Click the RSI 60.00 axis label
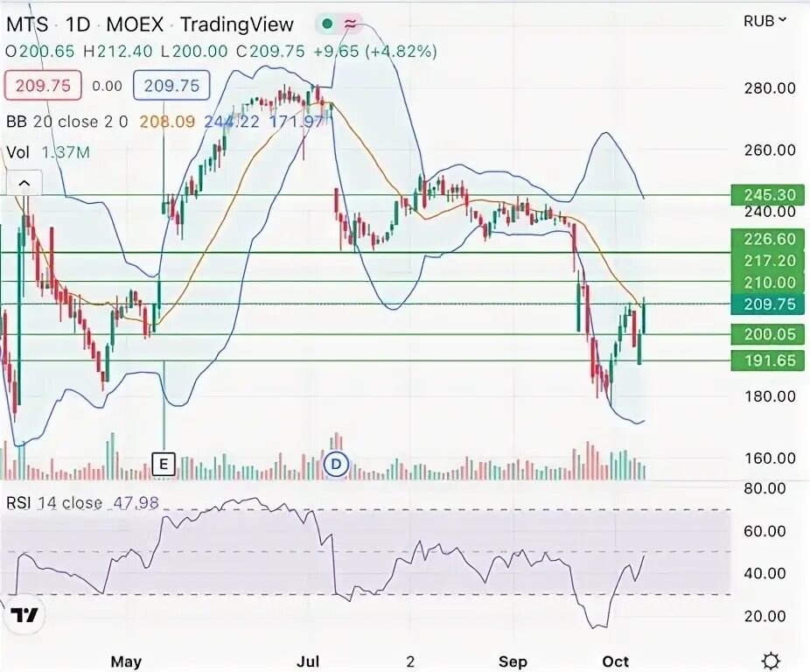Image resolution: width=810 pixels, height=672 pixels. click(765, 531)
